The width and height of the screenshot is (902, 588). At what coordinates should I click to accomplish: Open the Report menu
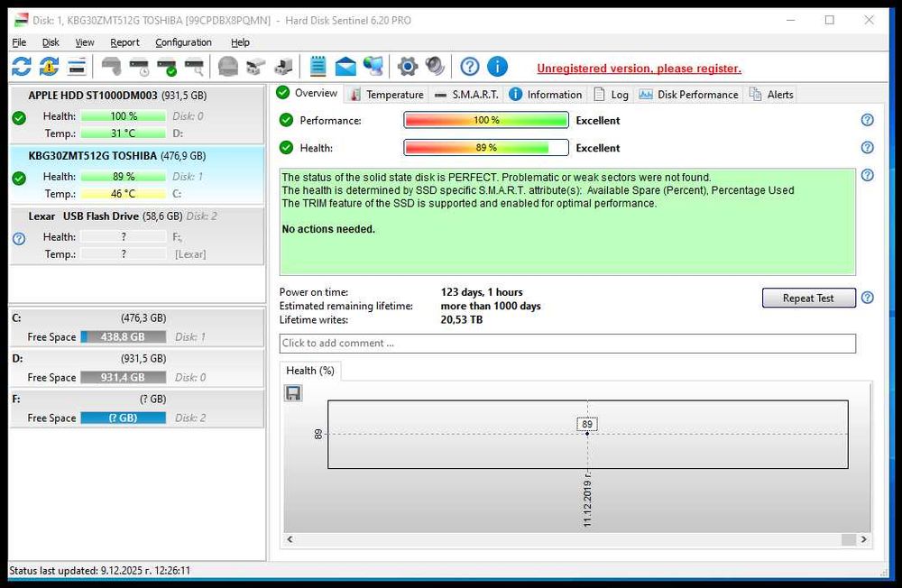point(124,42)
